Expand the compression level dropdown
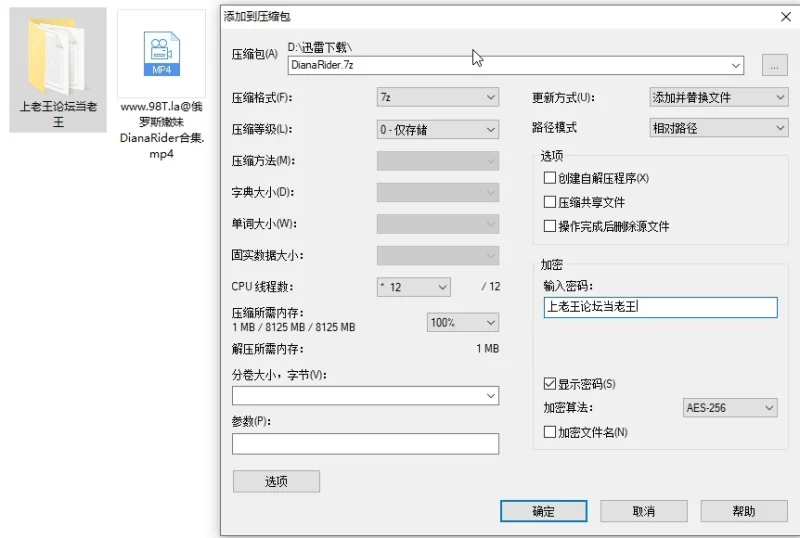The height and width of the screenshot is (538, 800). point(437,129)
